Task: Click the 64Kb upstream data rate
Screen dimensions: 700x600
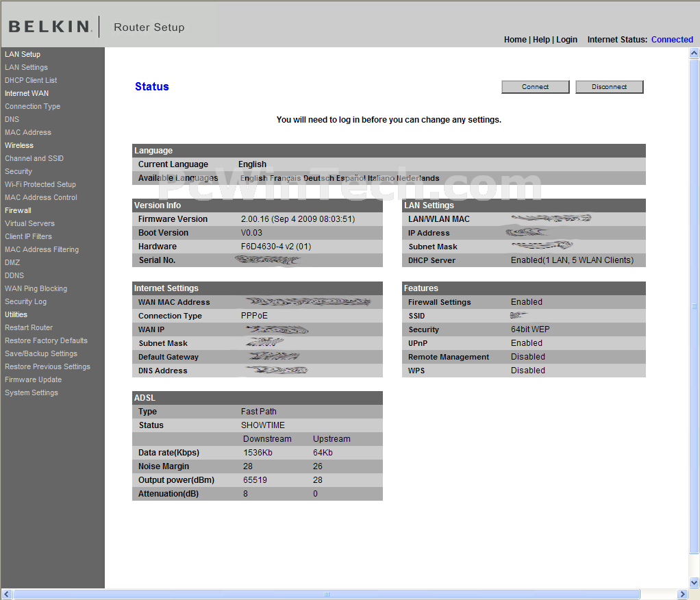Action: [323, 453]
